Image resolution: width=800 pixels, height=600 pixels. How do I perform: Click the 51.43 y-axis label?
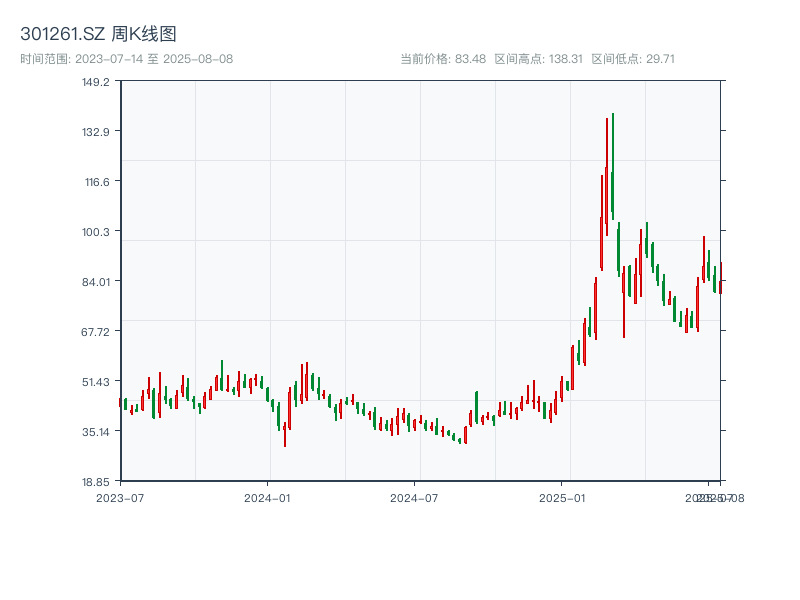coord(96,381)
